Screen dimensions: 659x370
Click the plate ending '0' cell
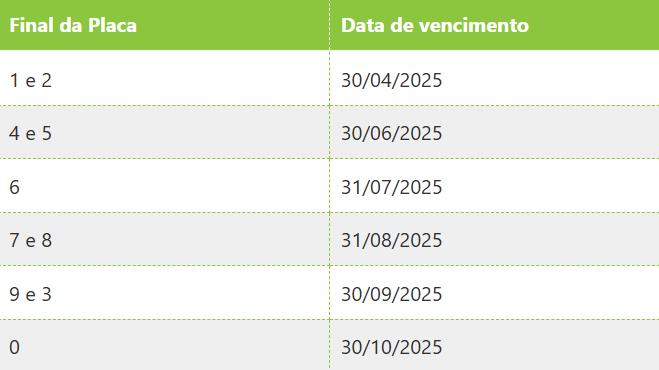click(164, 345)
